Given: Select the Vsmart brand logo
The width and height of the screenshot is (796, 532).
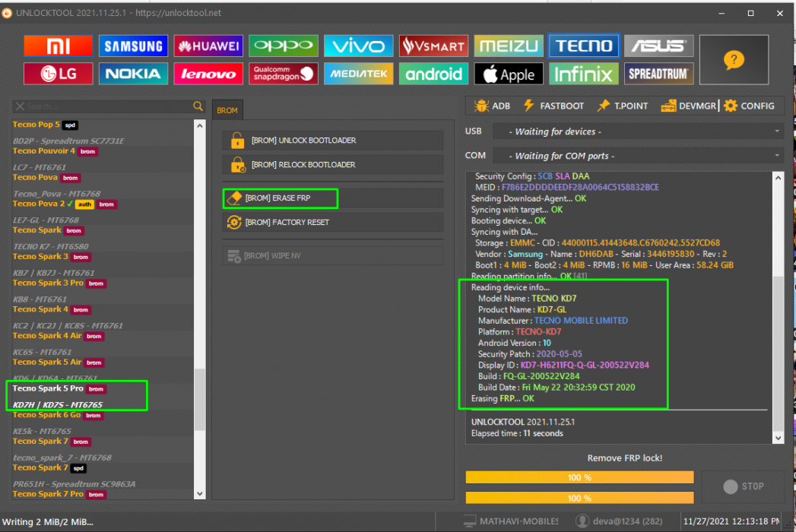Looking at the screenshot, I should coord(433,46).
